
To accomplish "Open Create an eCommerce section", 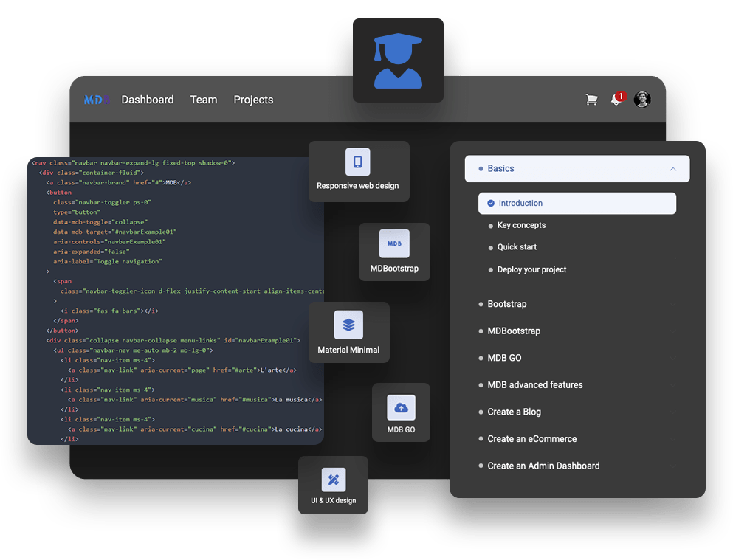I will point(531,439).
